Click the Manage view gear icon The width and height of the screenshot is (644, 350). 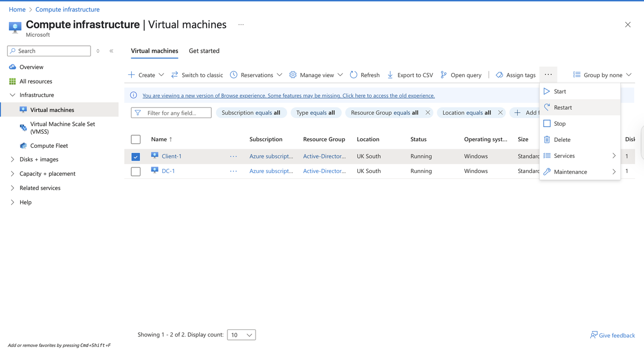pyautogui.click(x=293, y=75)
